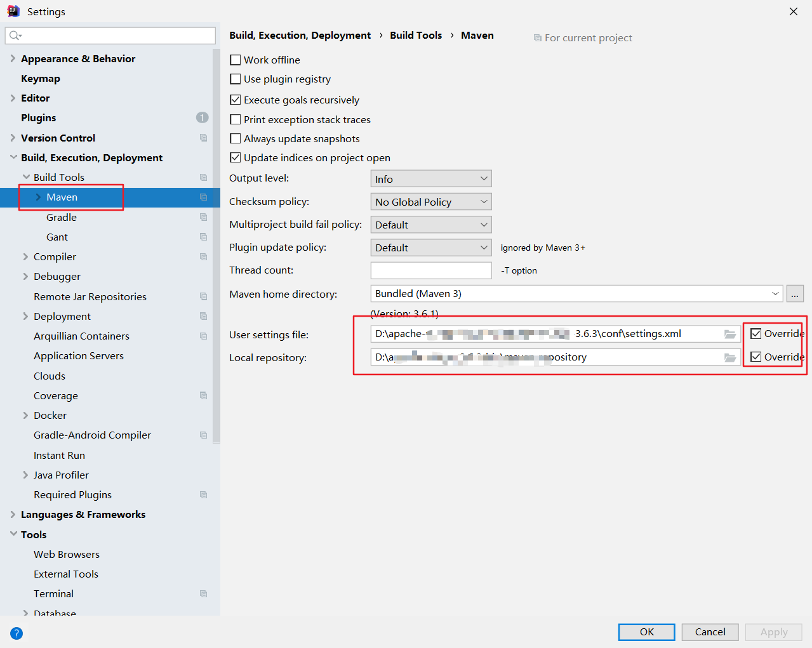The image size is (812, 648).
Task: Click the Plugins update count badge
Action: click(x=202, y=117)
